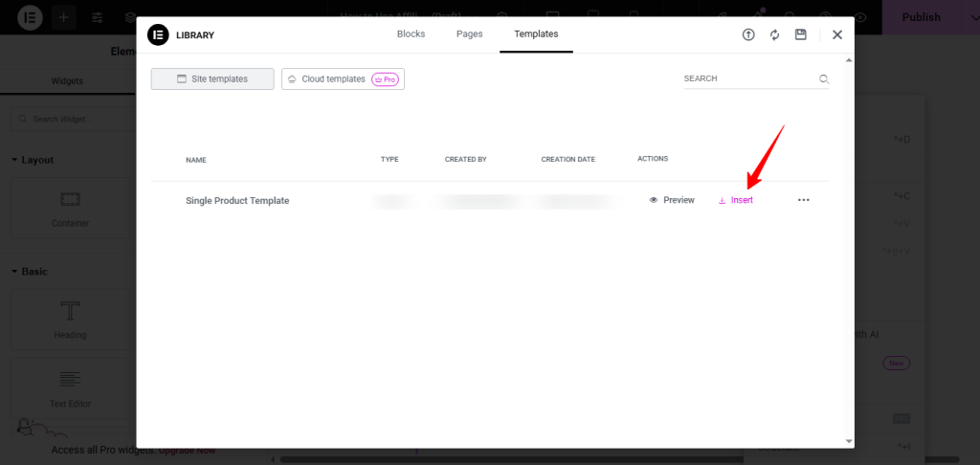980x465 pixels.
Task: Select the Templates tab
Action: coord(536,34)
